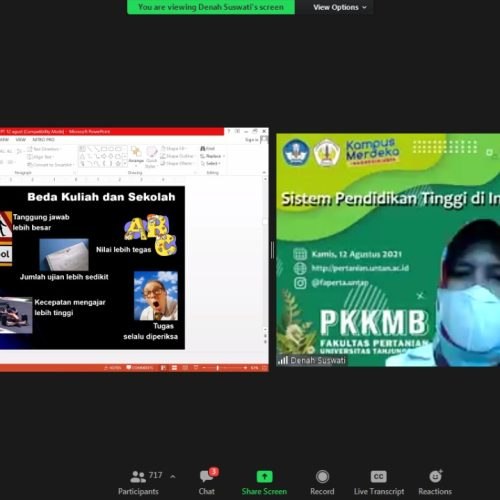Select the ABC clip art image on slide

pyautogui.click(x=150, y=235)
